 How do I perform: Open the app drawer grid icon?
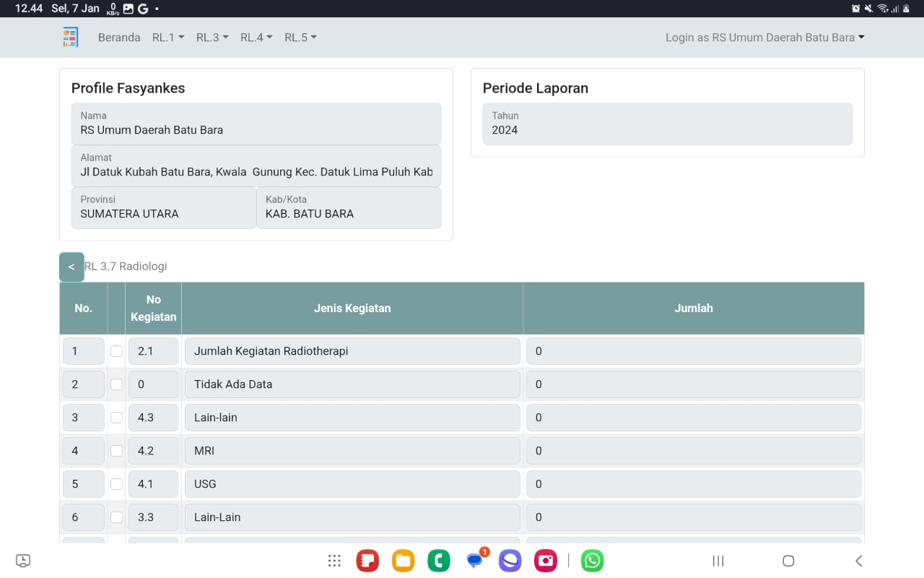[x=334, y=561]
